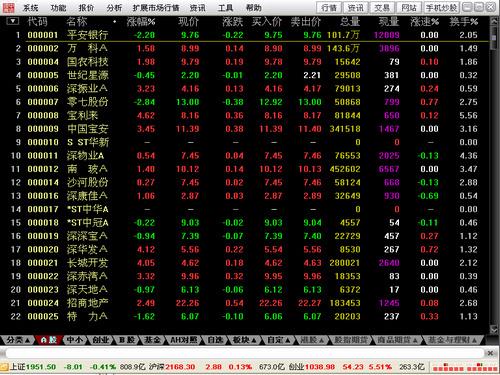
Task: Click the red app logo icon at top-left
Action: pos(8,7)
